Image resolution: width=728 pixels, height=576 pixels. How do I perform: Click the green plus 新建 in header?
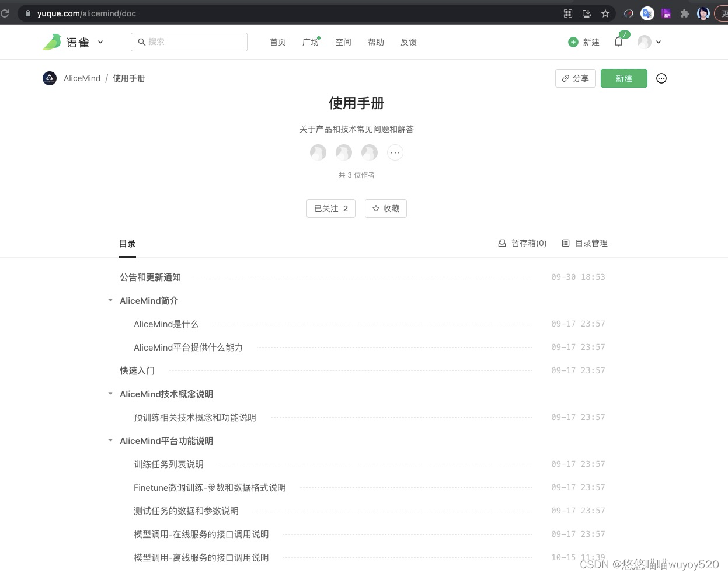click(x=584, y=42)
